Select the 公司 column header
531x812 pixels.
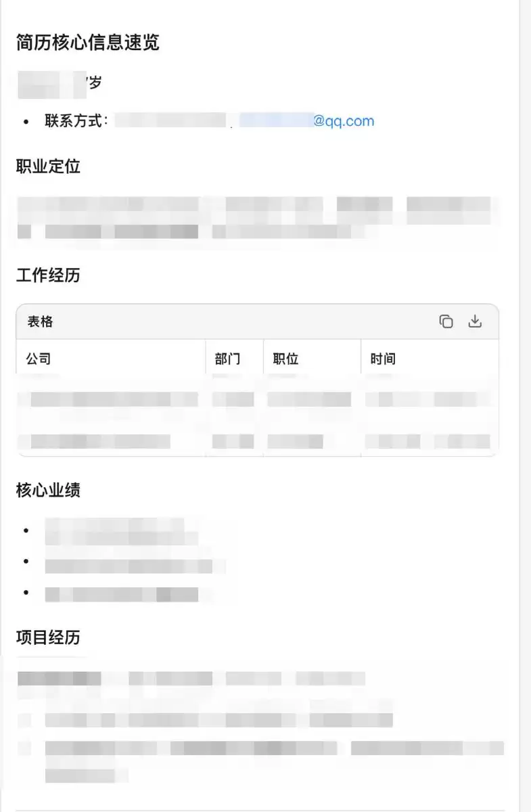tap(38, 359)
